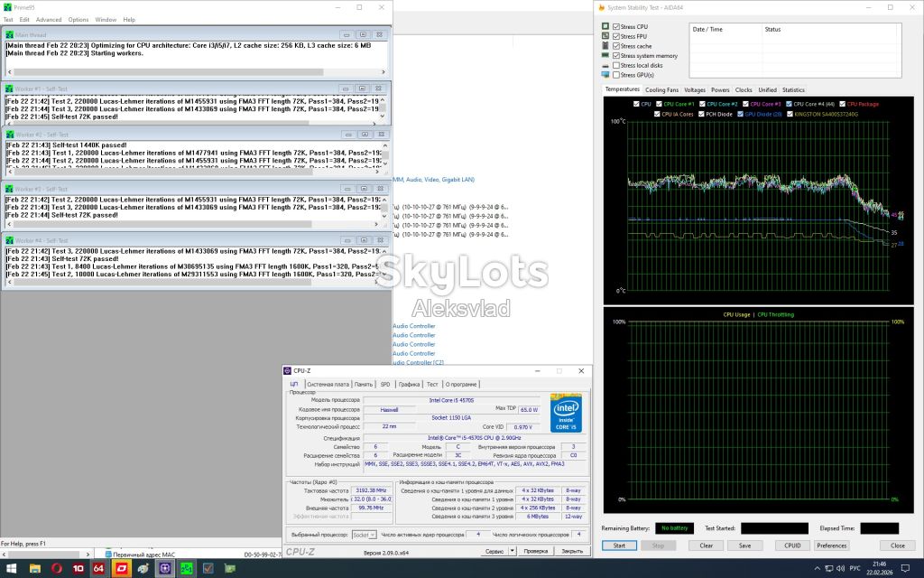Open File Explorer from the taskbar
The image size is (924, 578).
35,569
